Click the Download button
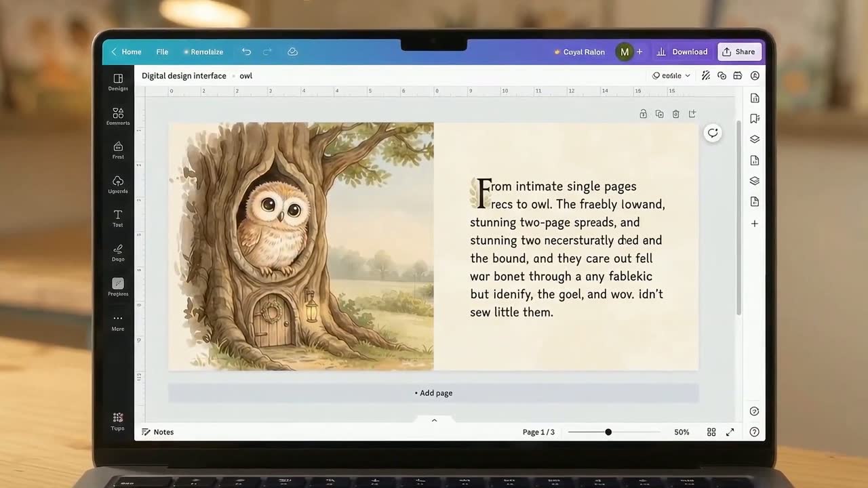868x488 pixels. (682, 52)
